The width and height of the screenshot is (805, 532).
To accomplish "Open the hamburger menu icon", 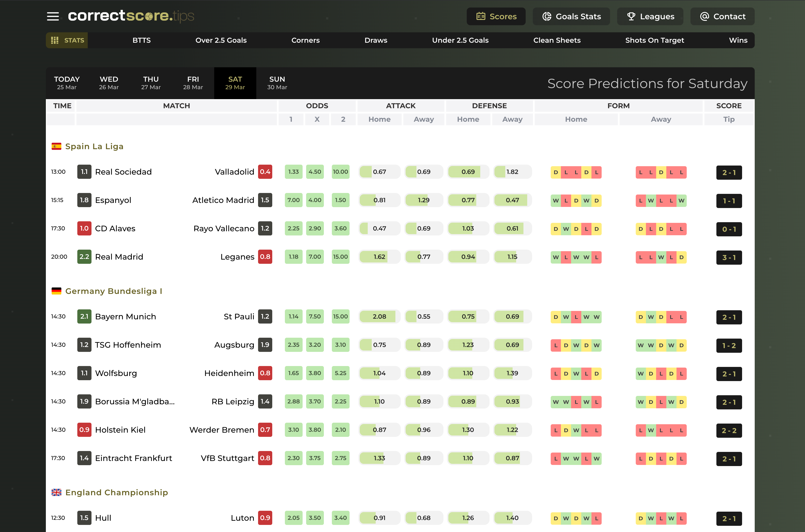I will click(x=53, y=16).
